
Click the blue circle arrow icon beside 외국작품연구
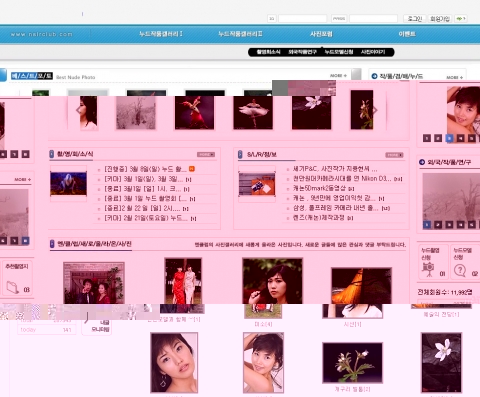click(422, 162)
